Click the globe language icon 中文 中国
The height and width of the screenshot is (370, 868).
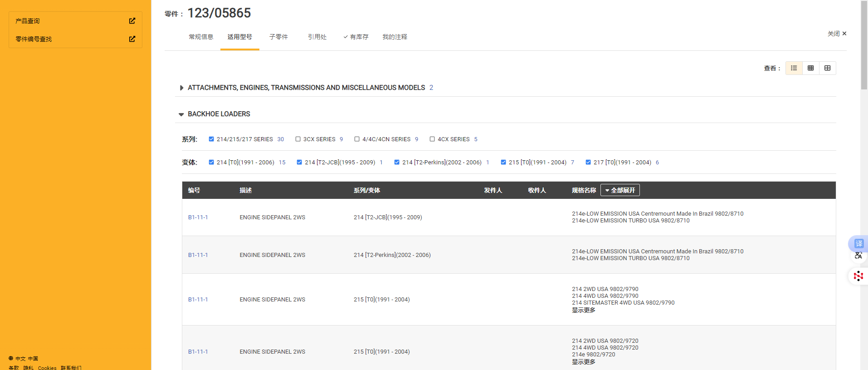[x=11, y=359]
